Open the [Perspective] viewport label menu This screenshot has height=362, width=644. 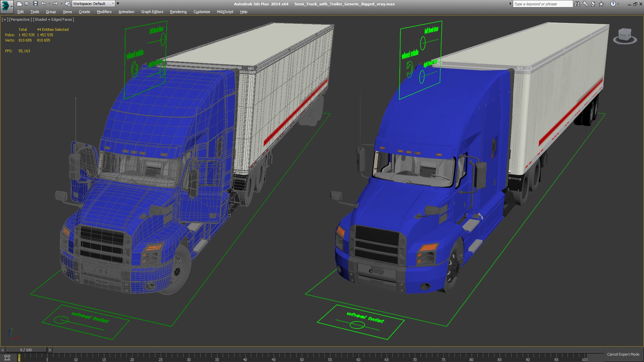20,19
